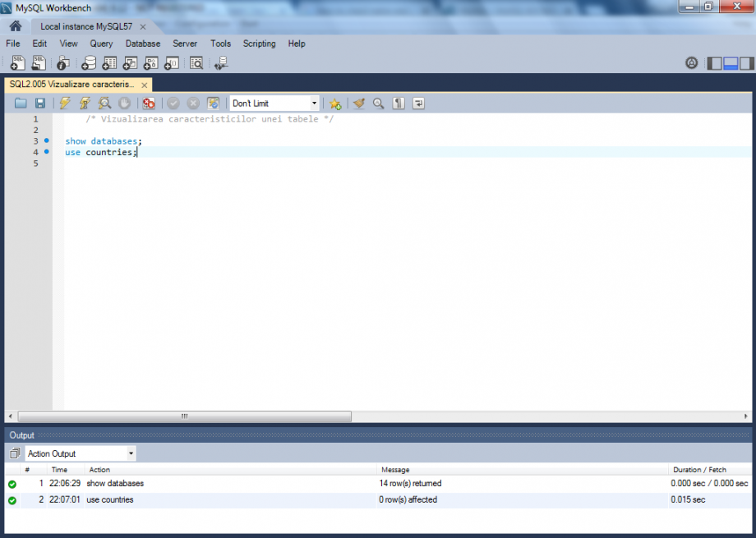Image resolution: width=756 pixels, height=538 pixels.
Task: Create new view icon
Action: [x=130, y=62]
